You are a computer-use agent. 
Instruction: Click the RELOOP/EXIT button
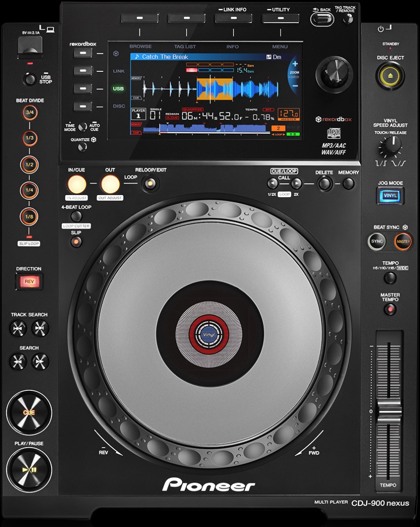click(150, 183)
